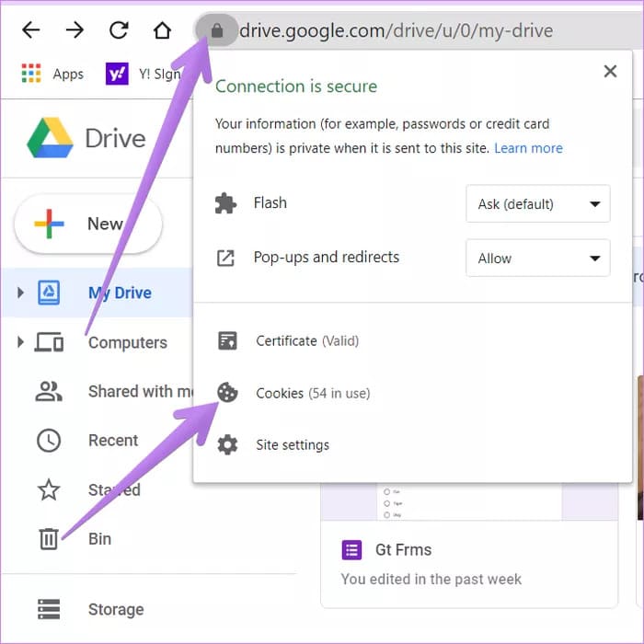Open the Gt Frms form file

(403, 550)
